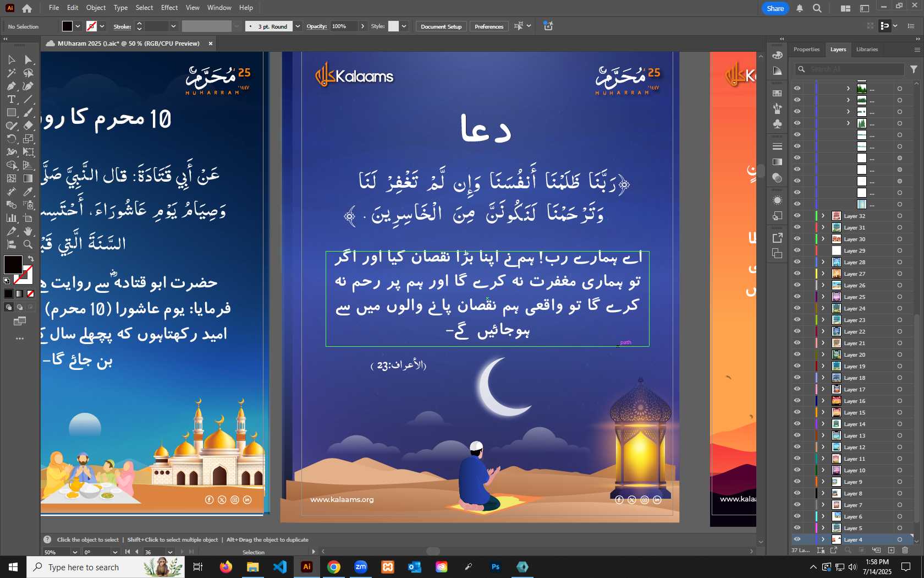This screenshot has height=578, width=924.
Task: Open the Window menu
Action: tap(219, 8)
